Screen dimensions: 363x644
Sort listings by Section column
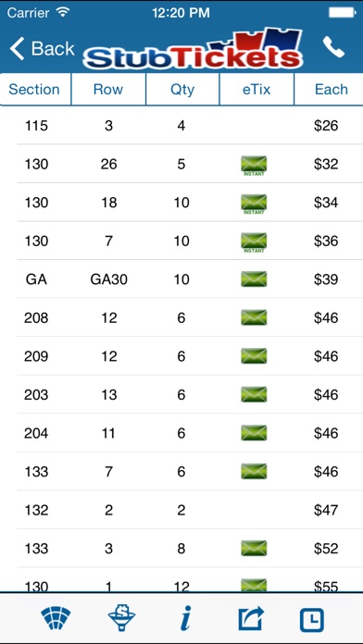coord(35,89)
